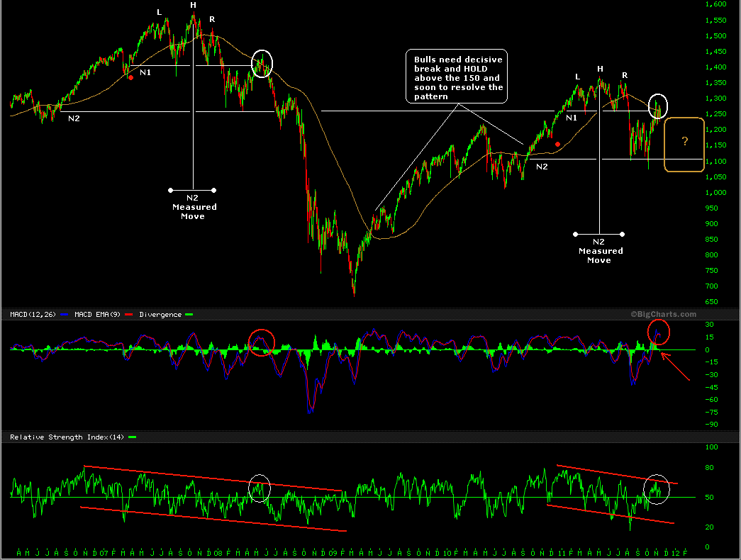Select the right red circle on the MACD panel
Screen dimensions: 741x560
coord(658,333)
